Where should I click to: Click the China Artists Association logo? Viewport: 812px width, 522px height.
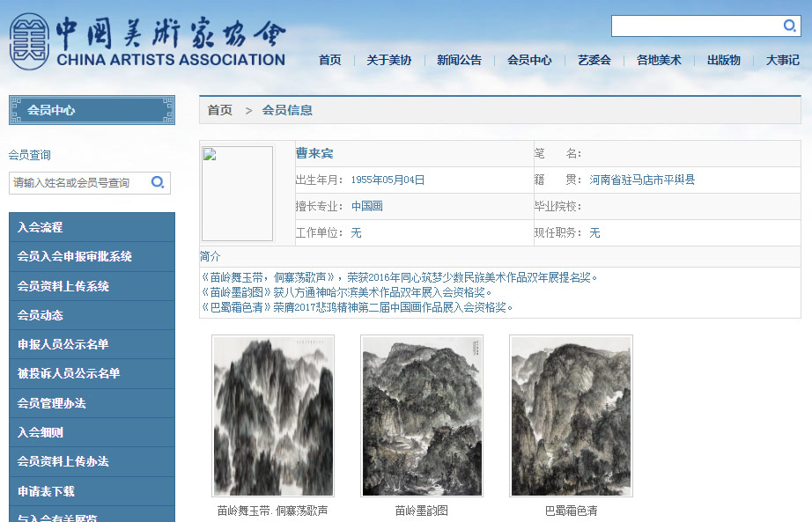pyautogui.click(x=147, y=41)
